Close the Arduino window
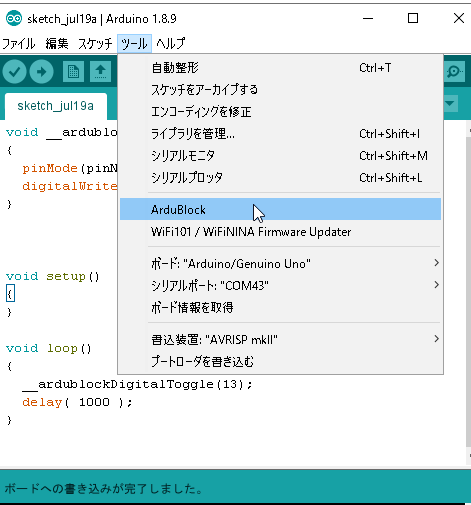 [459, 18]
